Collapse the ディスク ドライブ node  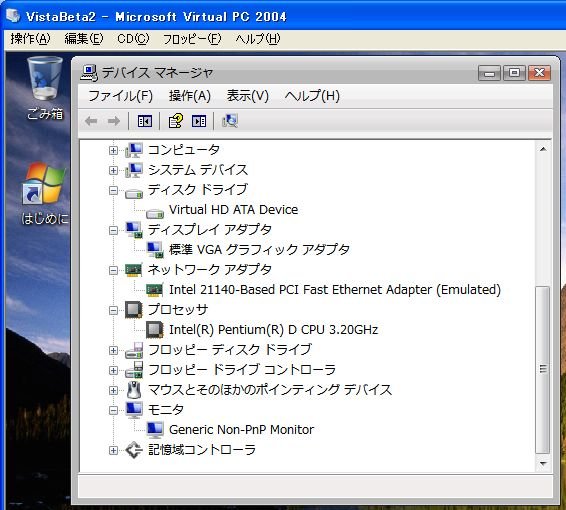coord(113,190)
